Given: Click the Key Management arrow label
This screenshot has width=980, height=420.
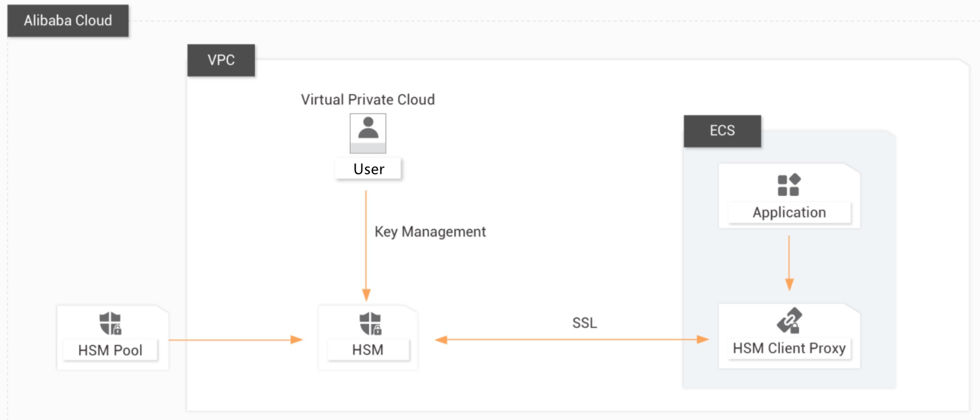Looking at the screenshot, I should click(430, 231).
